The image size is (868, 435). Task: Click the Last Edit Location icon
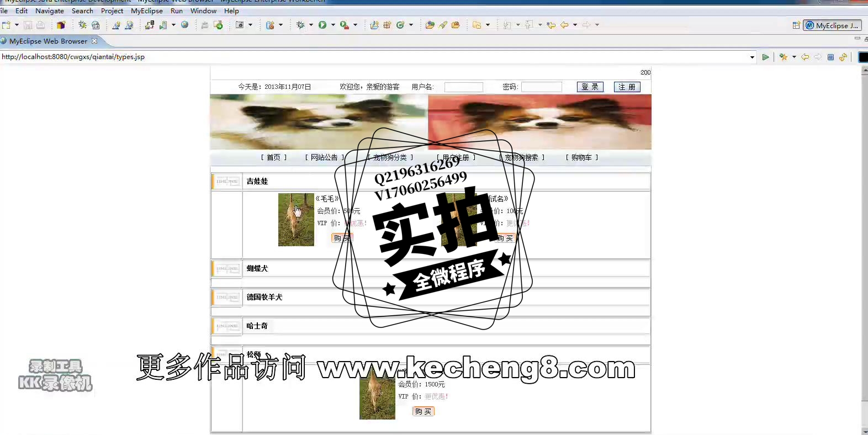[551, 25]
